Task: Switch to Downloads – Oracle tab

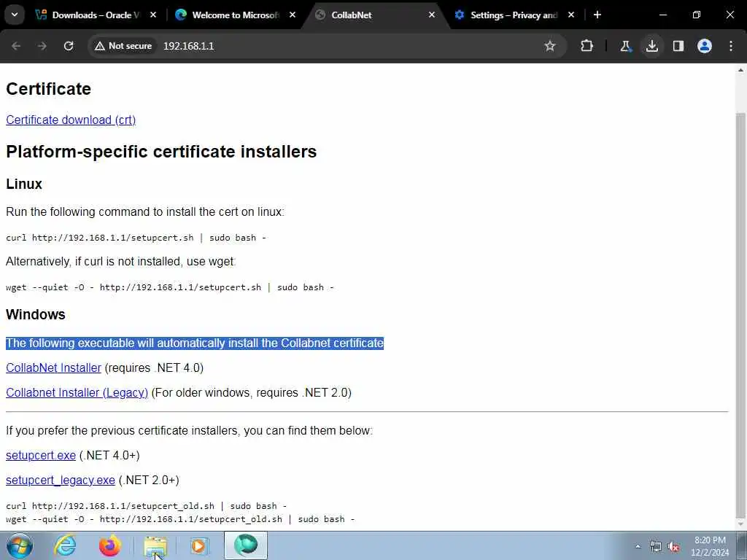Action: click(95, 15)
